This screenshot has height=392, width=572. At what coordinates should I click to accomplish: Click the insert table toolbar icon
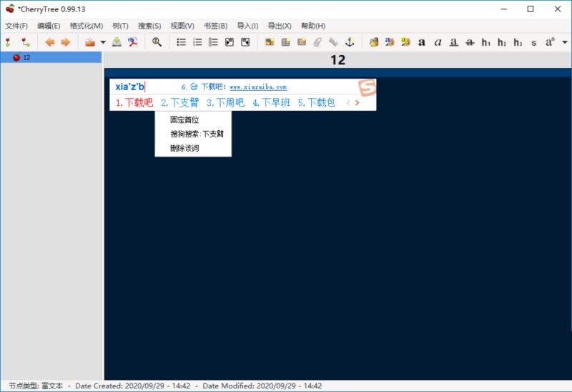pyautogui.click(x=285, y=42)
